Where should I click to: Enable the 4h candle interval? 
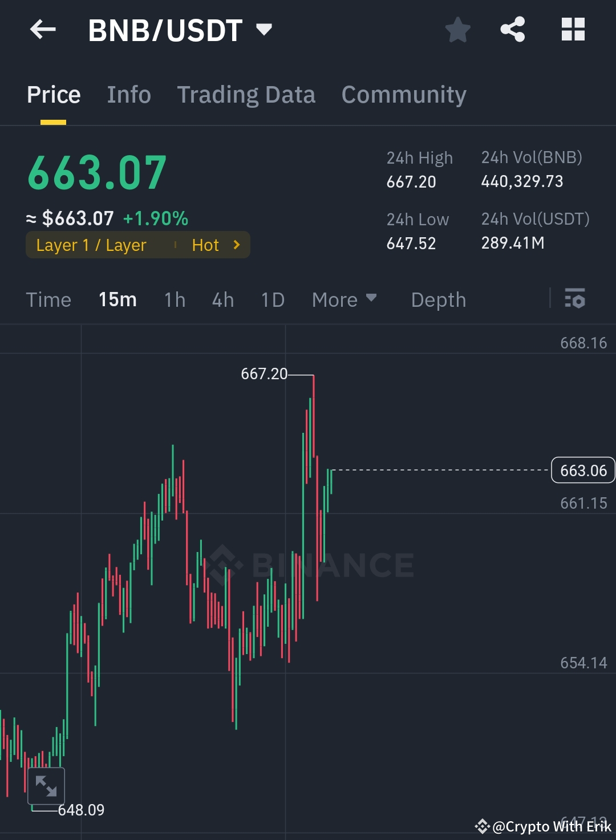(222, 299)
